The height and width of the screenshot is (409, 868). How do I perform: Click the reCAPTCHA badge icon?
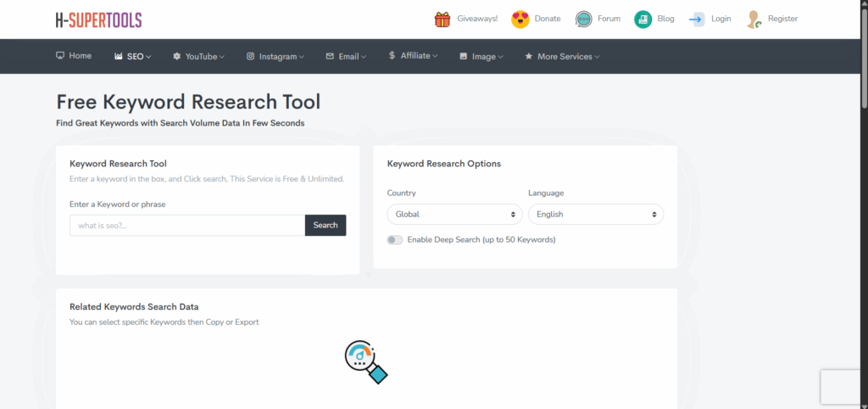coord(843,387)
